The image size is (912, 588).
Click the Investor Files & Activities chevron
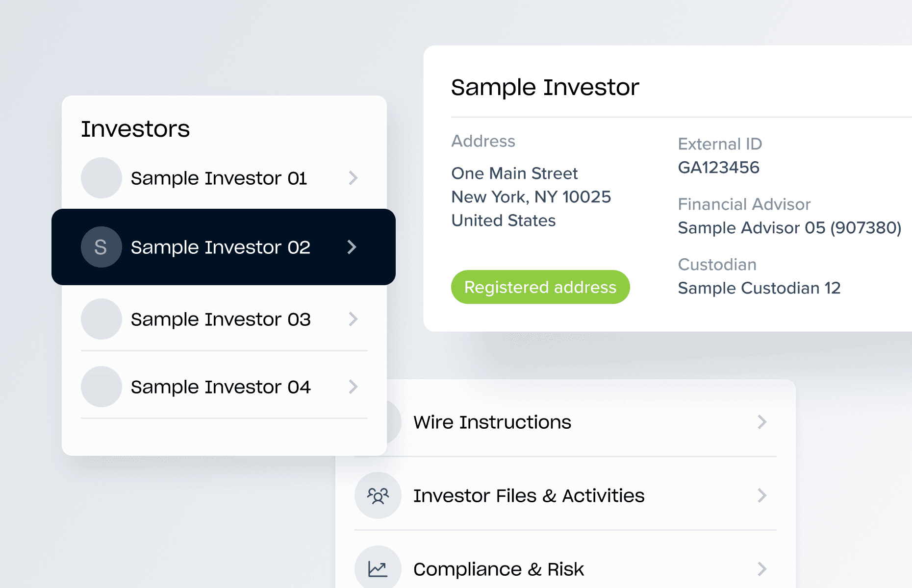[761, 495]
